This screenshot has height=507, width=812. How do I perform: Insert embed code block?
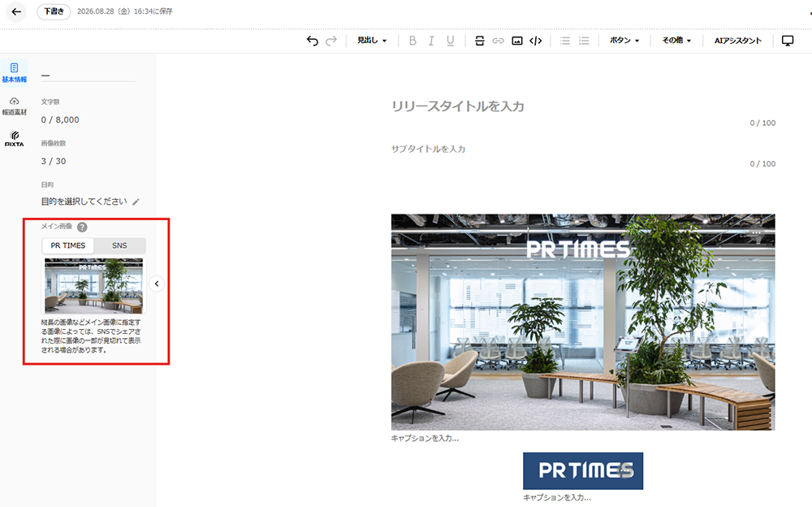535,41
